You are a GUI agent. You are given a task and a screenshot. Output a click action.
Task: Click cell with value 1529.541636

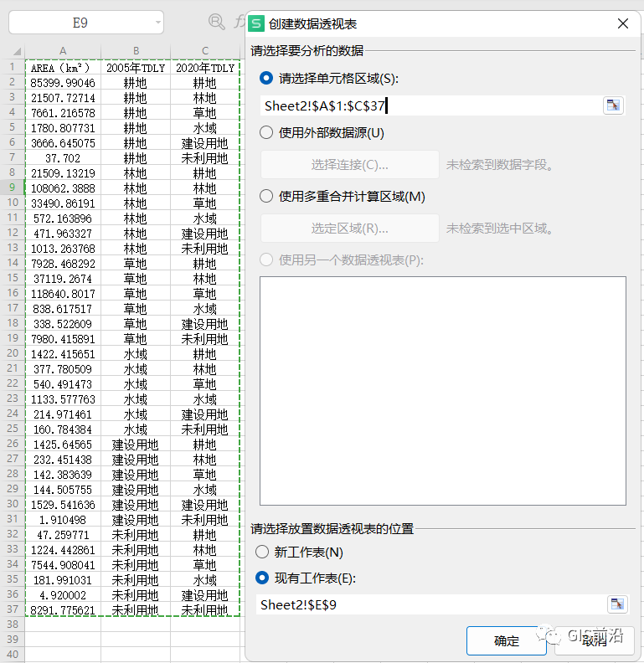click(x=63, y=505)
